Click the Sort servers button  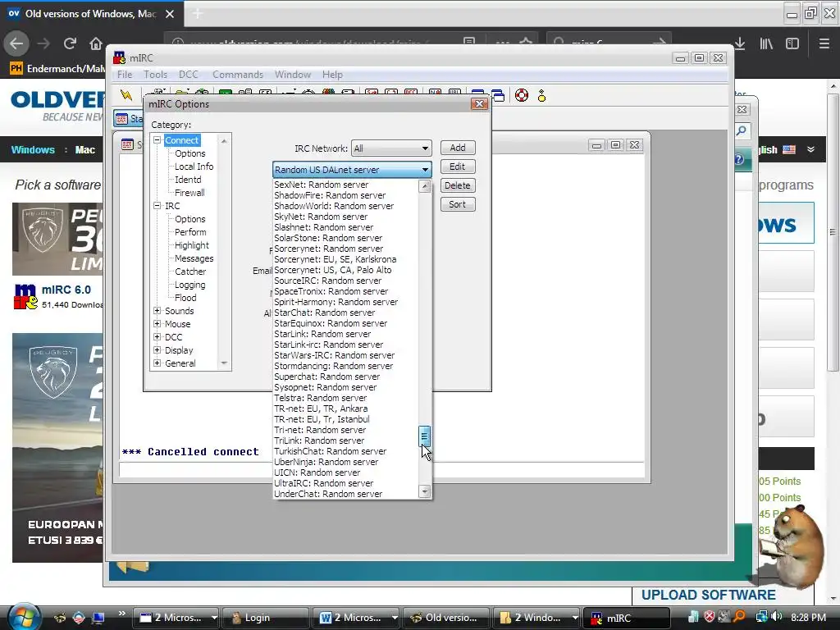click(458, 204)
